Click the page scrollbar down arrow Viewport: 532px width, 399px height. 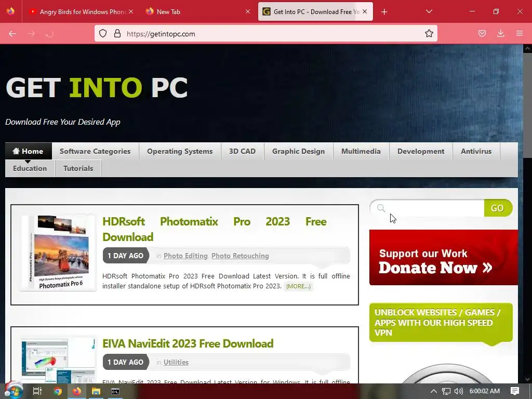(x=527, y=379)
